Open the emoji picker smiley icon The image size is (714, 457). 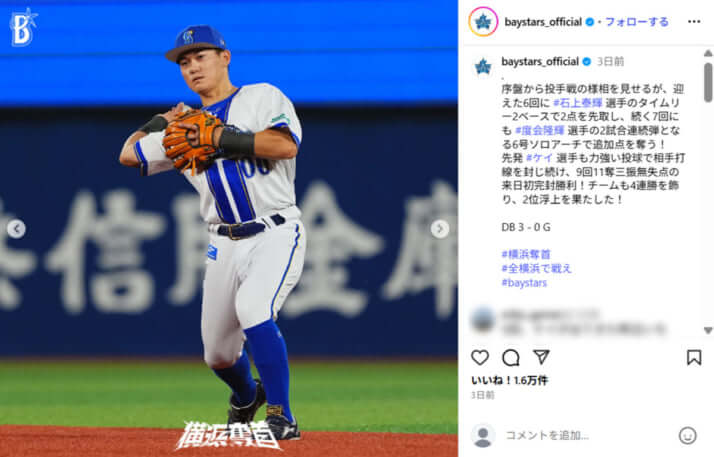687,436
